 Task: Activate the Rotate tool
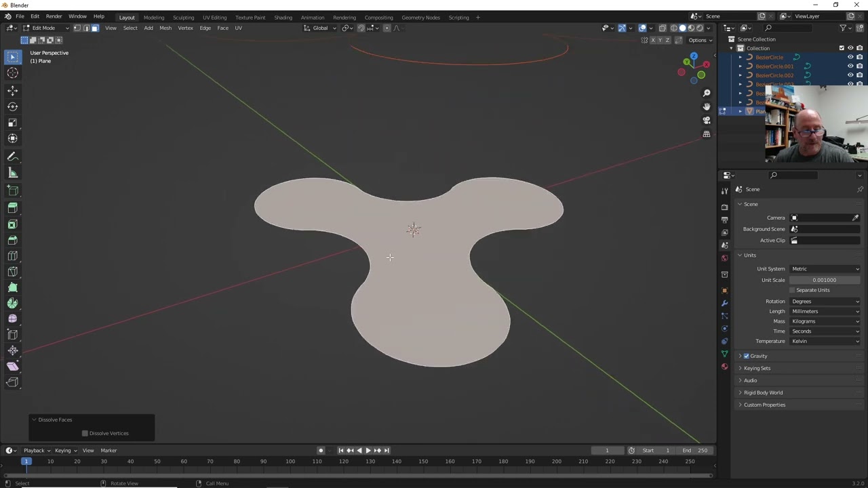pos(12,106)
